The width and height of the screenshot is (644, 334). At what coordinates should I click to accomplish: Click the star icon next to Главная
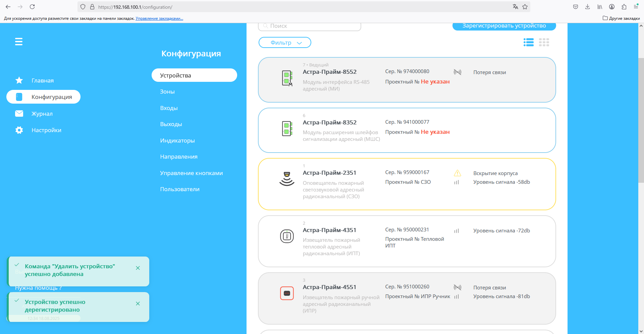pos(19,80)
